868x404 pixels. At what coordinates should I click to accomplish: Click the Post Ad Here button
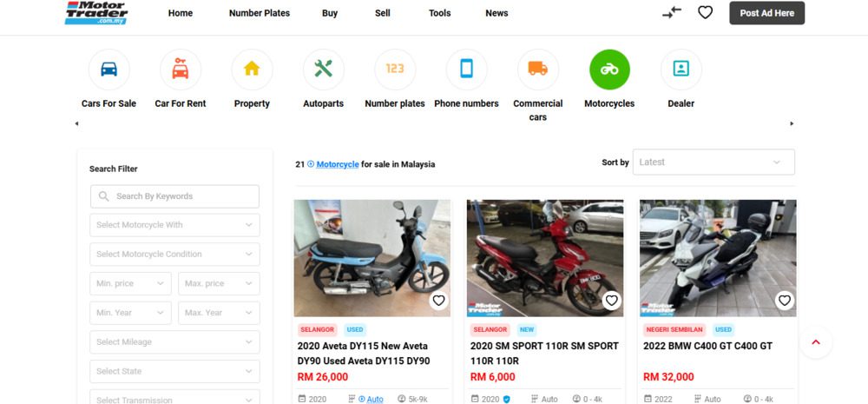tap(766, 13)
